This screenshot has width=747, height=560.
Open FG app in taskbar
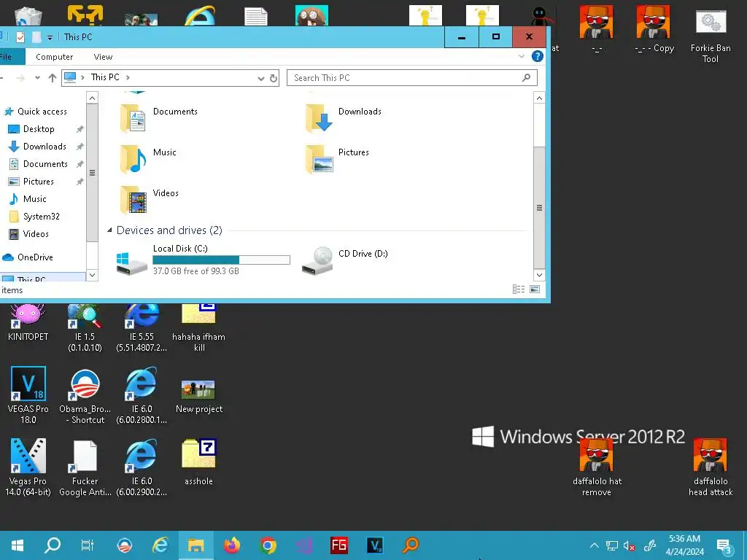(x=339, y=545)
